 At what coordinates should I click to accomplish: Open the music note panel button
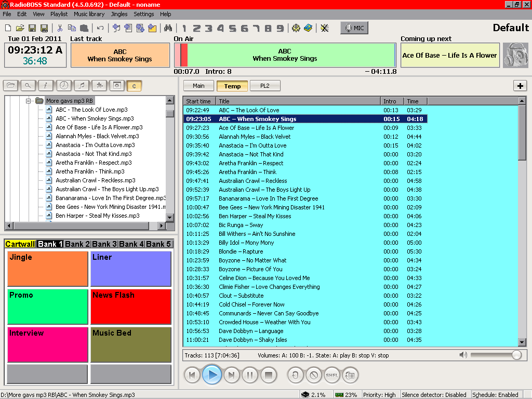coord(81,86)
